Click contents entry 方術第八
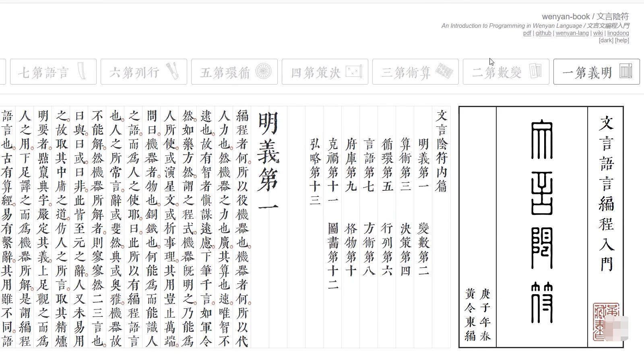Screen dimensions: 644x355 pos(369,250)
